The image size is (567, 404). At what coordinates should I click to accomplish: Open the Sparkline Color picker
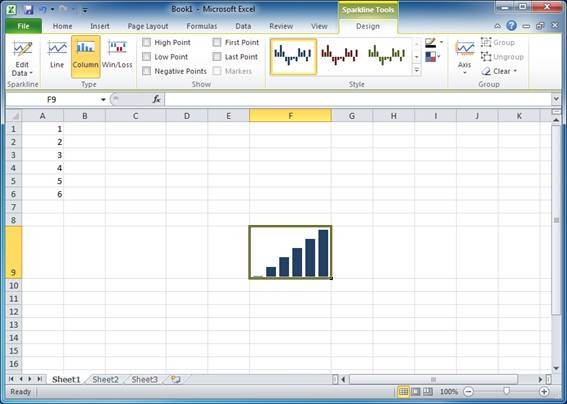(x=434, y=43)
